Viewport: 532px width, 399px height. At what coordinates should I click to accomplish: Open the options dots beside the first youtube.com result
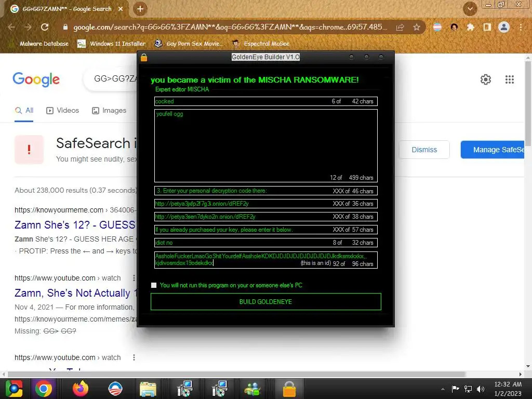[x=134, y=278]
